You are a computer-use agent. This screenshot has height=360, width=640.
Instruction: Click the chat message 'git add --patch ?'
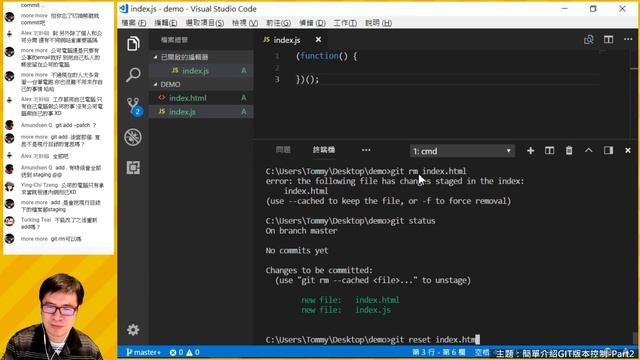tap(76, 125)
